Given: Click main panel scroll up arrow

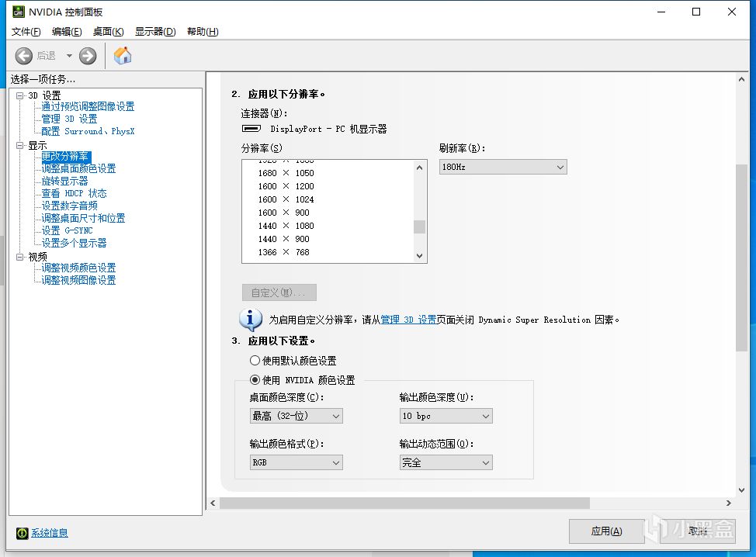Looking at the screenshot, I should click(x=741, y=79).
